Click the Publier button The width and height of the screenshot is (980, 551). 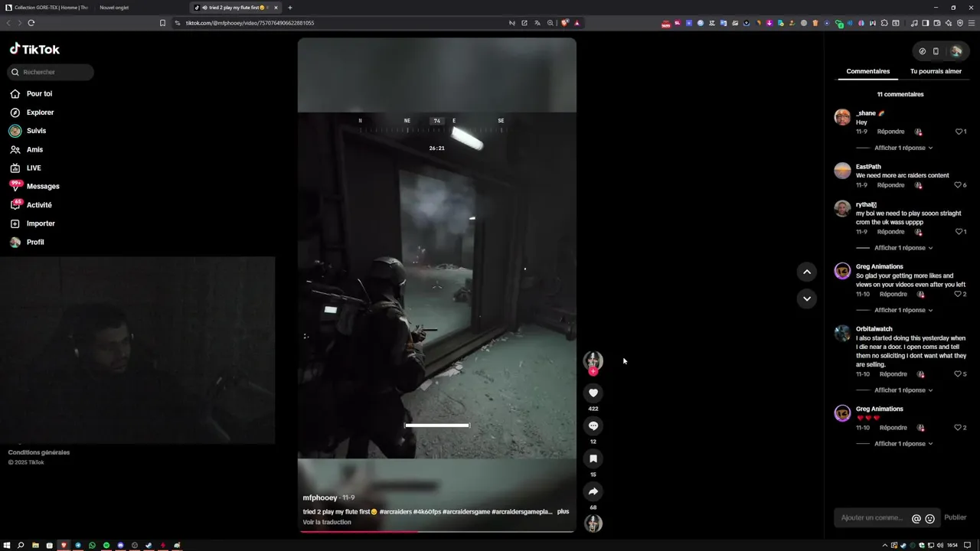click(955, 518)
